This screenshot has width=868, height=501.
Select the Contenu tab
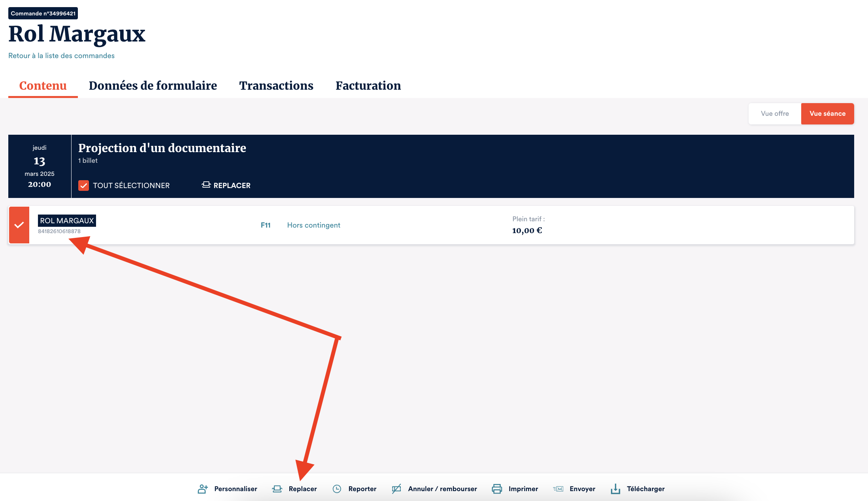point(43,85)
